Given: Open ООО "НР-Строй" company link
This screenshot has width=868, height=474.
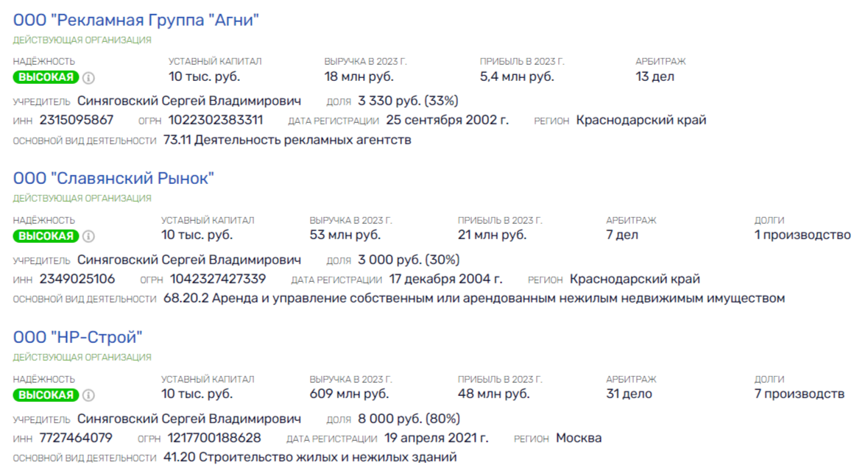Looking at the screenshot, I should pos(77,337).
